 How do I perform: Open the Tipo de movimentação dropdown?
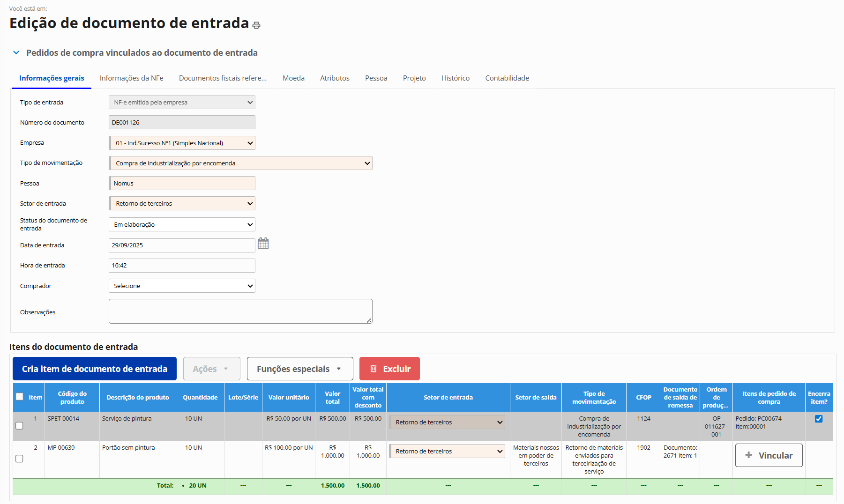tap(240, 163)
